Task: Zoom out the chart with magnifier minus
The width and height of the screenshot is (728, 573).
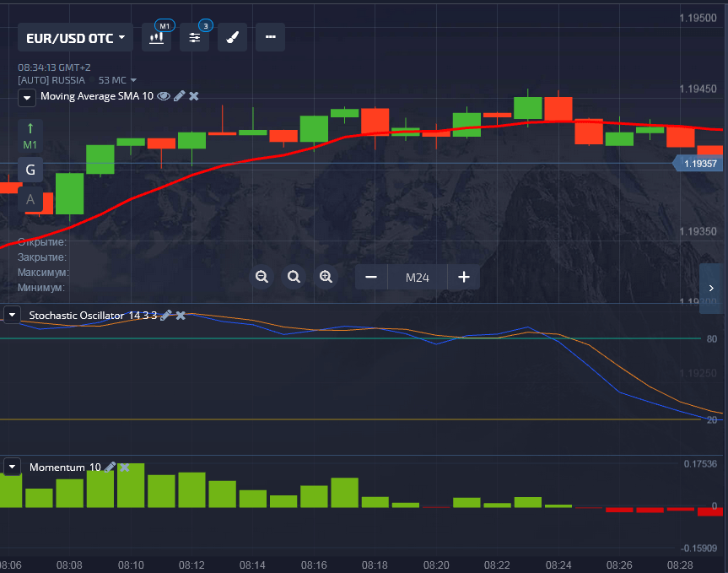Action: coord(262,277)
